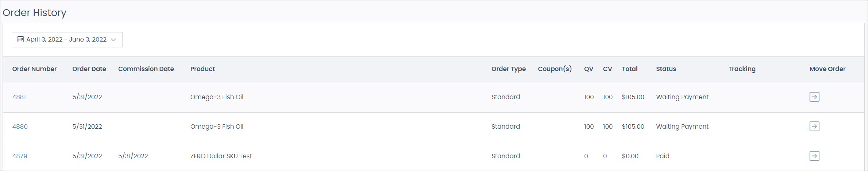868x171 pixels.
Task: Click the Coupon(s) column header
Action: 555,69
